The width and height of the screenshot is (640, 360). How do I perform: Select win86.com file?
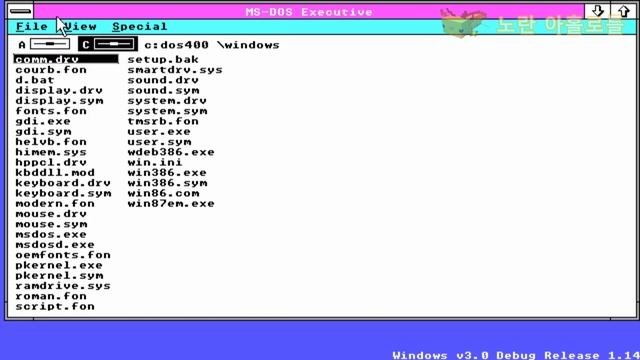(x=163, y=193)
